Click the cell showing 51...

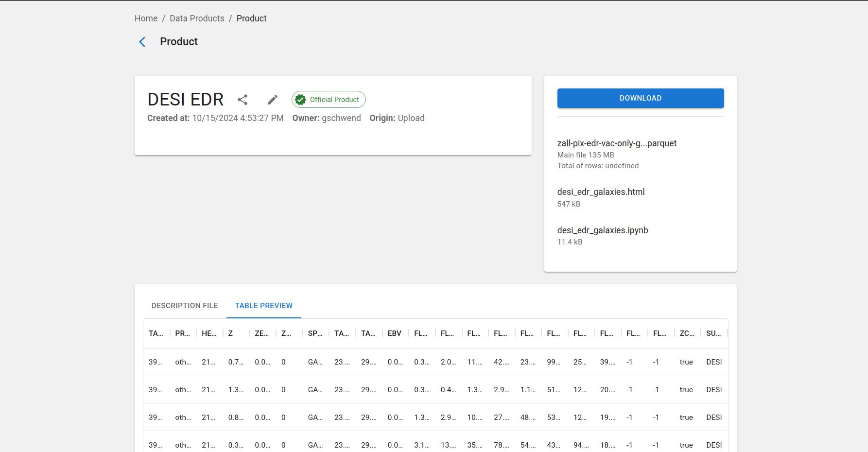click(555, 390)
